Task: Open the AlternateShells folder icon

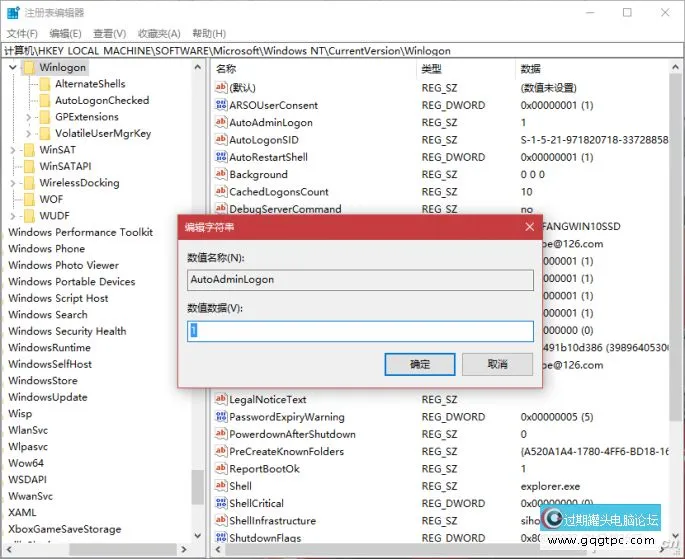Action: point(45,85)
